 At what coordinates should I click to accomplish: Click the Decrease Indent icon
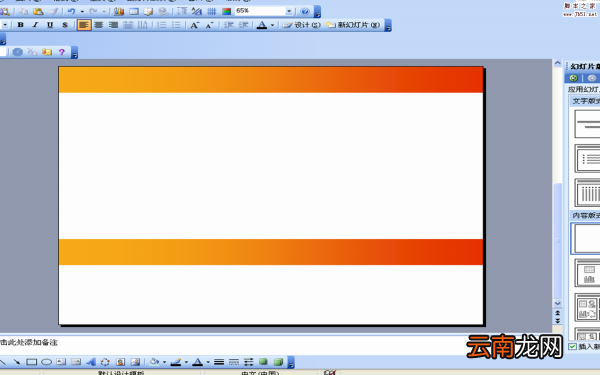[x=228, y=25]
